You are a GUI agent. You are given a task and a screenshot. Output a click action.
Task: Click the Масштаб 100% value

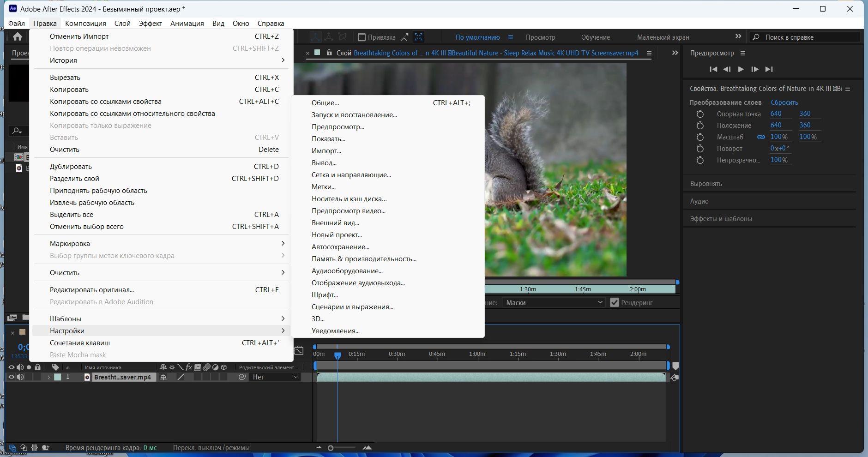(779, 137)
